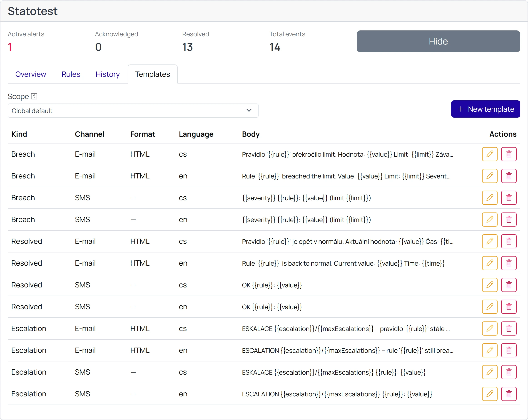Image resolution: width=528 pixels, height=420 pixels.
Task: Click the Active alerts value 1
Action: pos(10,47)
